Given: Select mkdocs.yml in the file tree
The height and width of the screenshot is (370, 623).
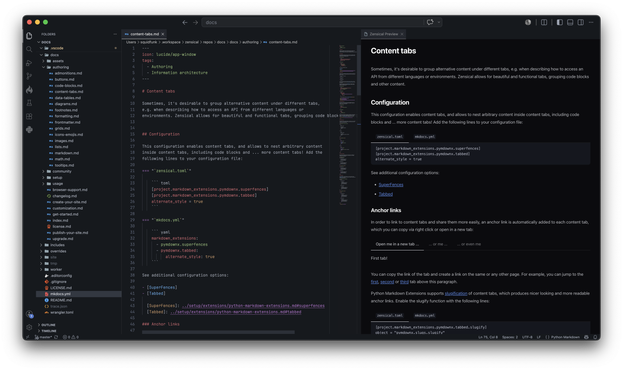Looking at the screenshot, I should pos(79,294).
